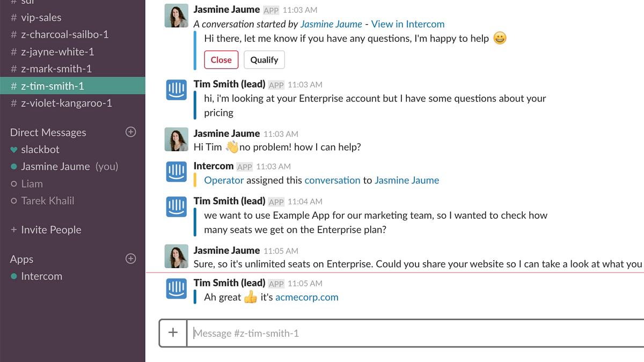Focus the Message #z-tim-smith-1 input field
The height and width of the screenshot is (362, 644).
415,333
